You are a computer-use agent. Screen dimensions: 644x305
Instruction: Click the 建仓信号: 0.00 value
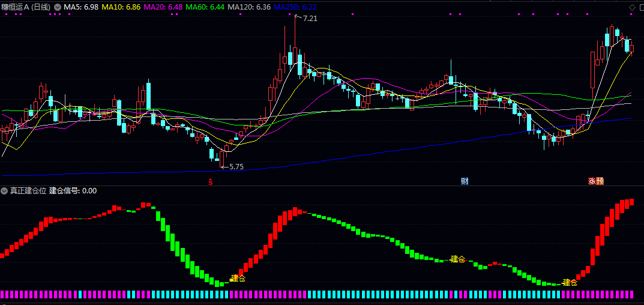point(73,191)
